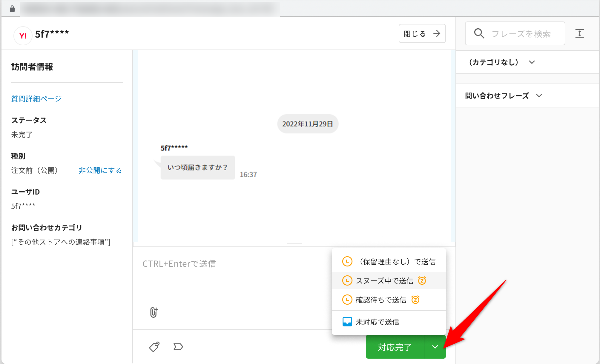The width and height of the screenshot is (600, 364).
Task: Click the lock icon in address bar
Action: 12,9
